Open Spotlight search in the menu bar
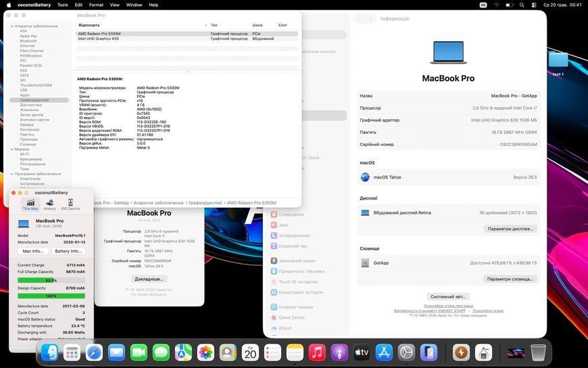 pyautogui.click(x=522, y=5)
